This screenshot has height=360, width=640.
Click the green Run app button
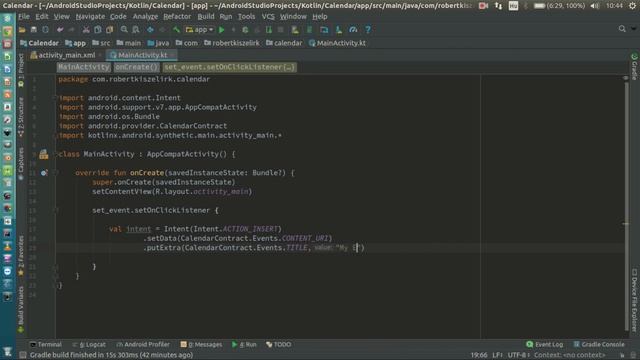coord(222,30)
